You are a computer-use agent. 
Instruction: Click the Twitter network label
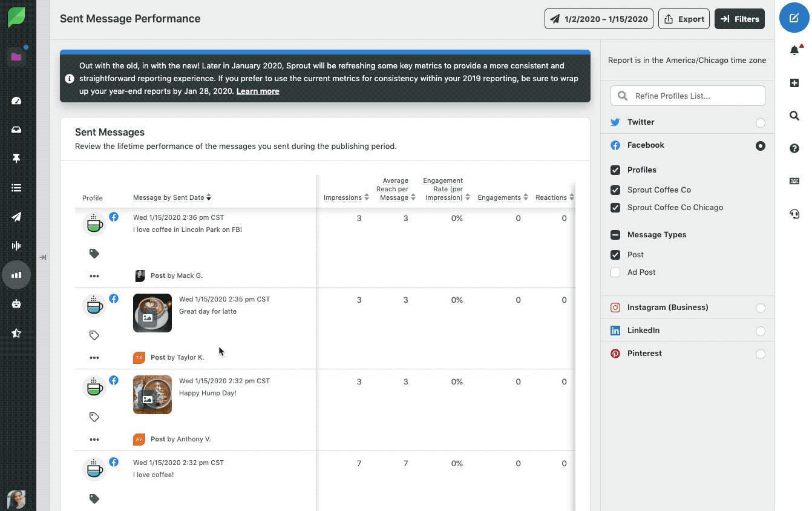click(x=641, y=122)
